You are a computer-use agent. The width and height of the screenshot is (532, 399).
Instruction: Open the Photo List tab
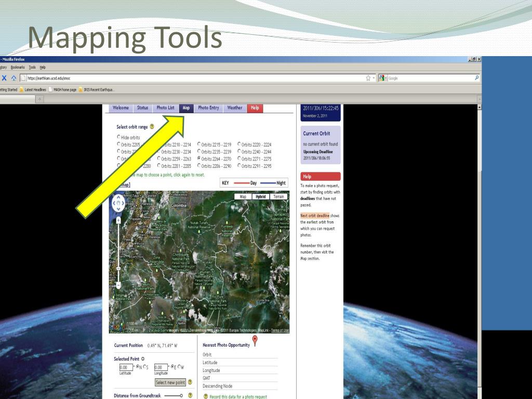point(166,108)
